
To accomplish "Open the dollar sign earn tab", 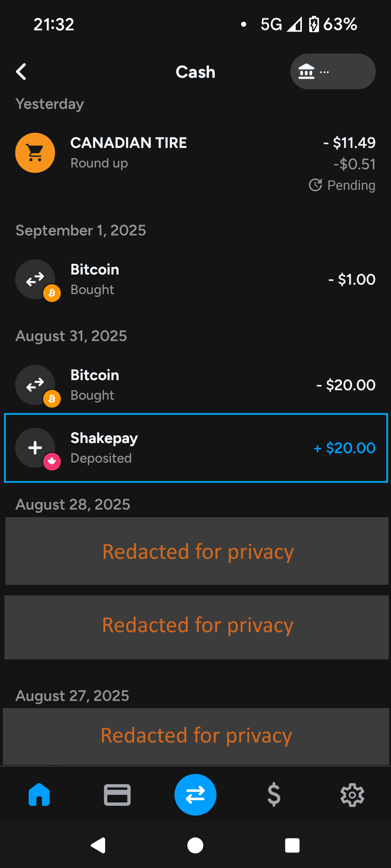I will click(274, 795).
